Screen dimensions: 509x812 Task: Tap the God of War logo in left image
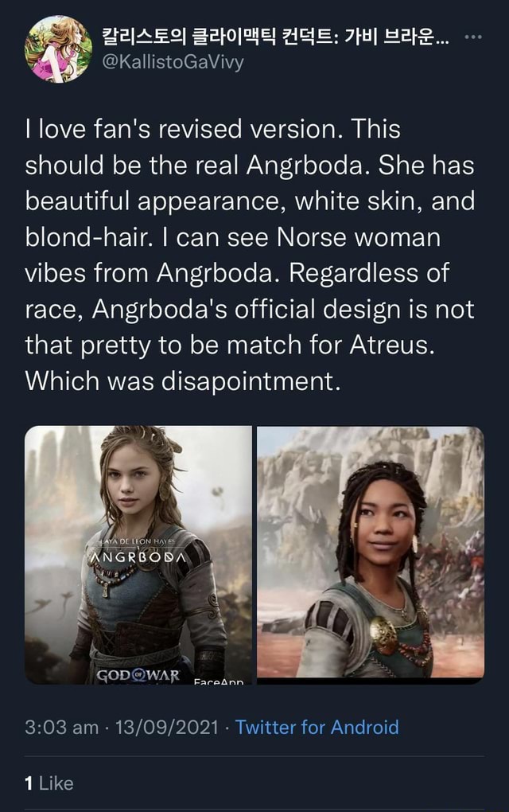pos(138,675)
